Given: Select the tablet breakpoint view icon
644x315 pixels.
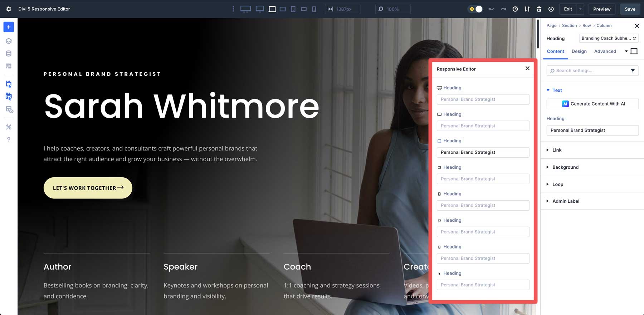Looking at the screenshot, I should (293, 9).
